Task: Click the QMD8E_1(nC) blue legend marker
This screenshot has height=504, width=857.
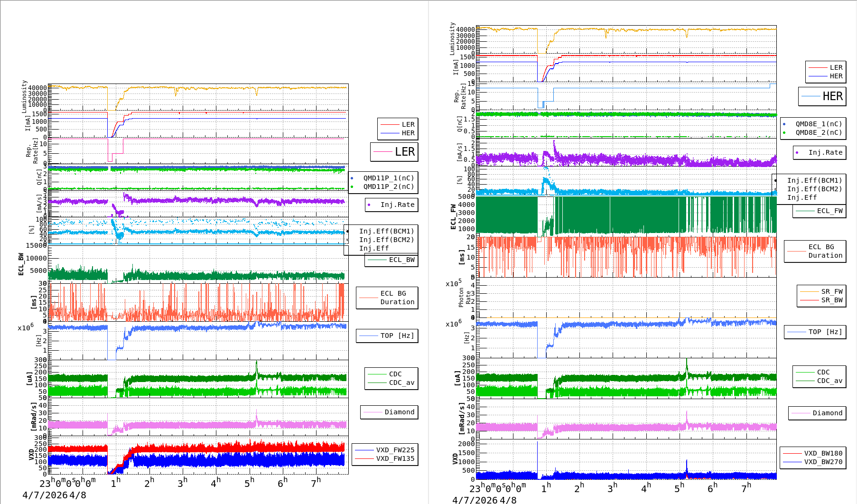Action: point(784,124)
